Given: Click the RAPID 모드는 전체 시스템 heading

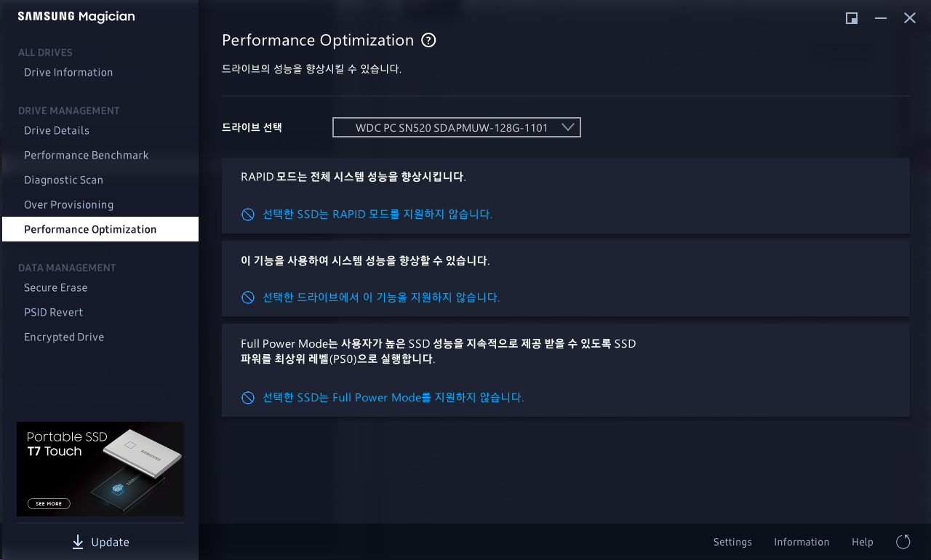Looking at the screenshot, I should tap(353, 177).
